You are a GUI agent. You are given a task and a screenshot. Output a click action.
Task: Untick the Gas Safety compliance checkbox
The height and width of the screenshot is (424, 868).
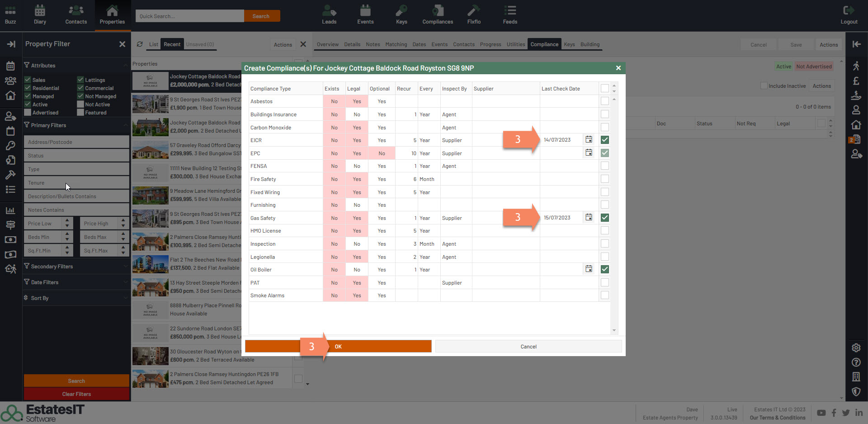604,218
